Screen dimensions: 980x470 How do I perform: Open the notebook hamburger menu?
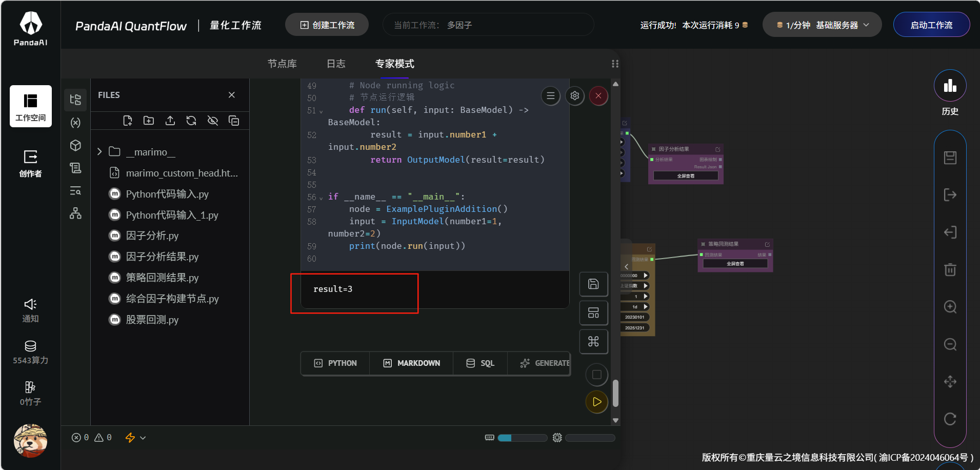(551, 96)
